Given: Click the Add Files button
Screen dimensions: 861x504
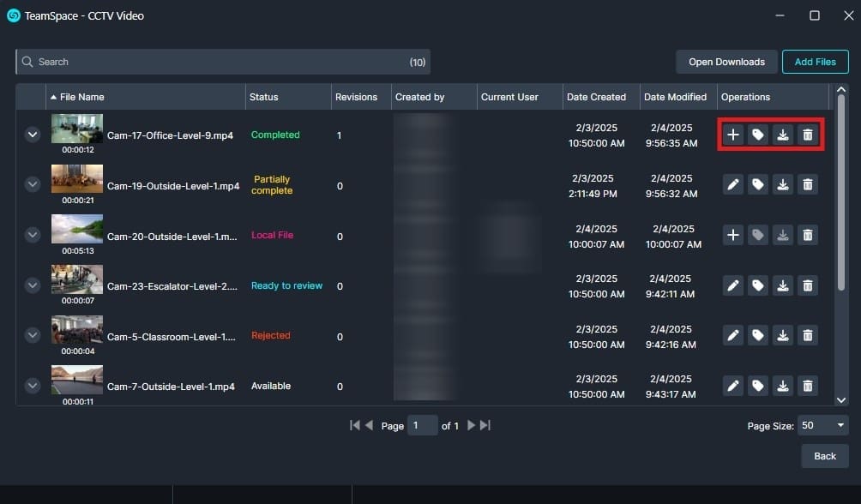Looking at the screenshot, I should click(x=815, y=62).
